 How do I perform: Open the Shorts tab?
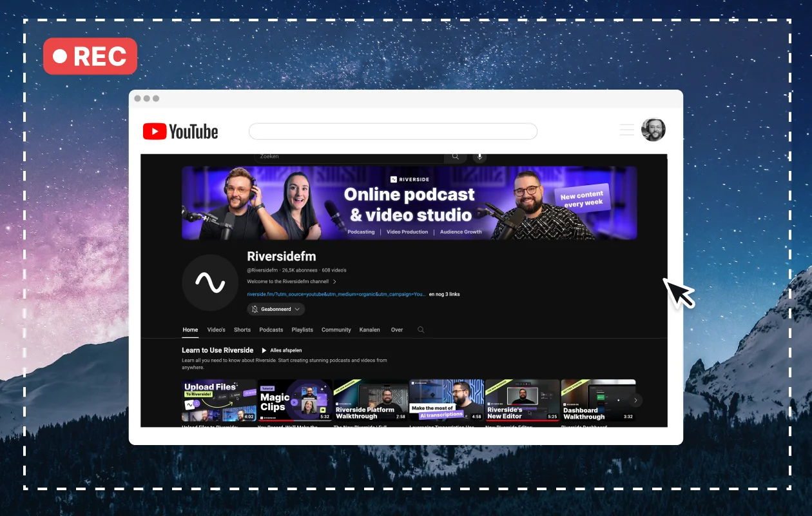tap(242, 330)
